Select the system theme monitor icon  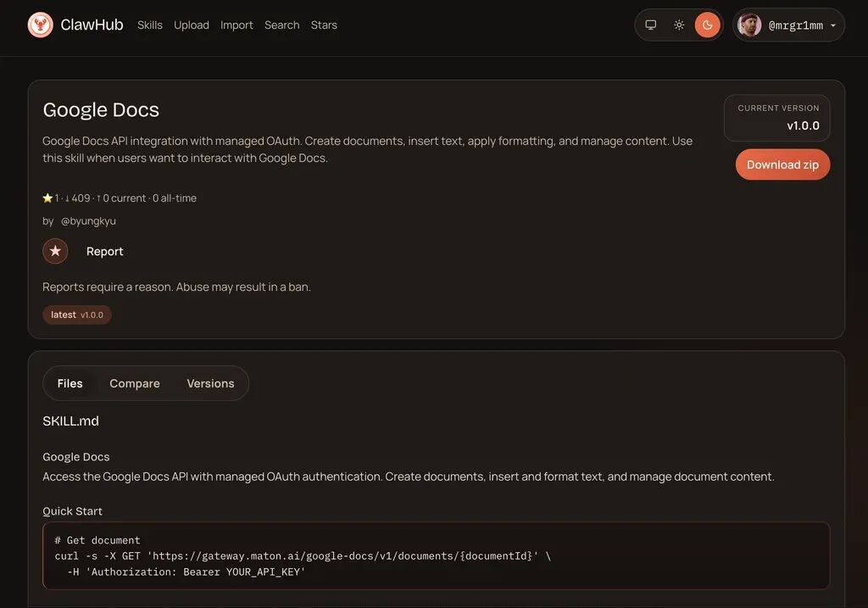[x=651, y=25]
